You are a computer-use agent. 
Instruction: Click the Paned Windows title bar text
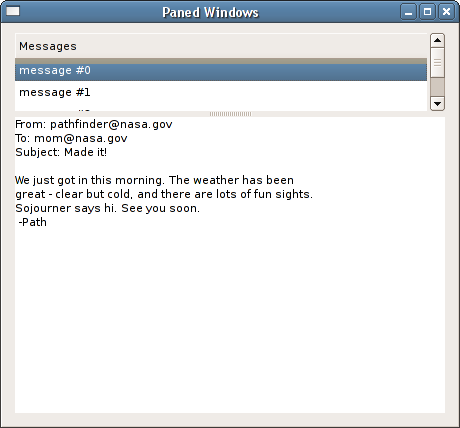coord(210,12)
